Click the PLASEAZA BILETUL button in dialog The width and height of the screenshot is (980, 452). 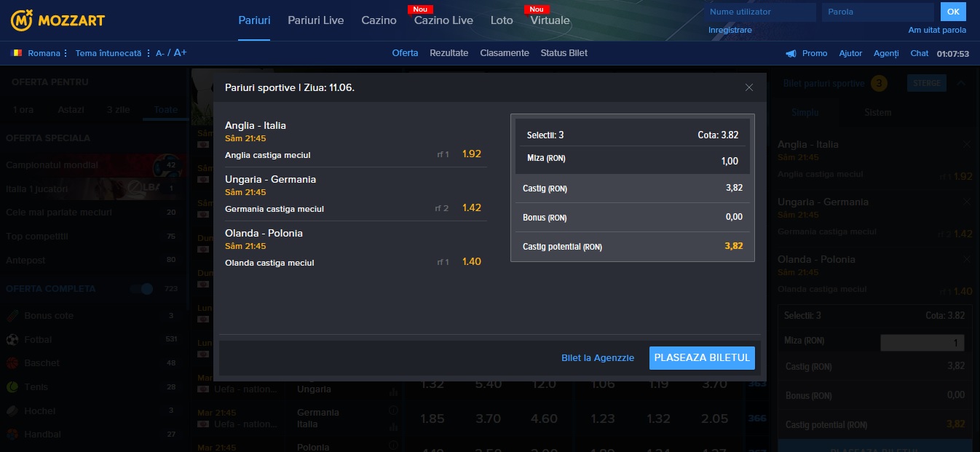point(702,358)
